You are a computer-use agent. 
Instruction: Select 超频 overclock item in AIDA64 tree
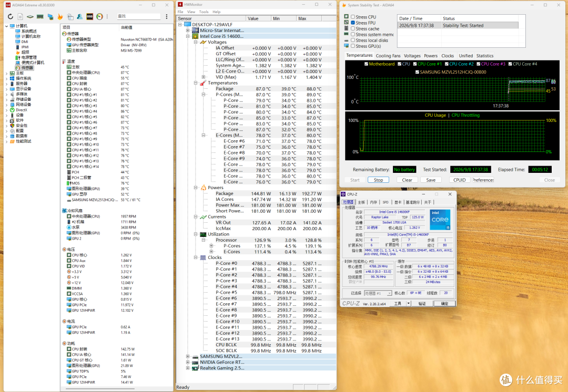coord(25,52)
